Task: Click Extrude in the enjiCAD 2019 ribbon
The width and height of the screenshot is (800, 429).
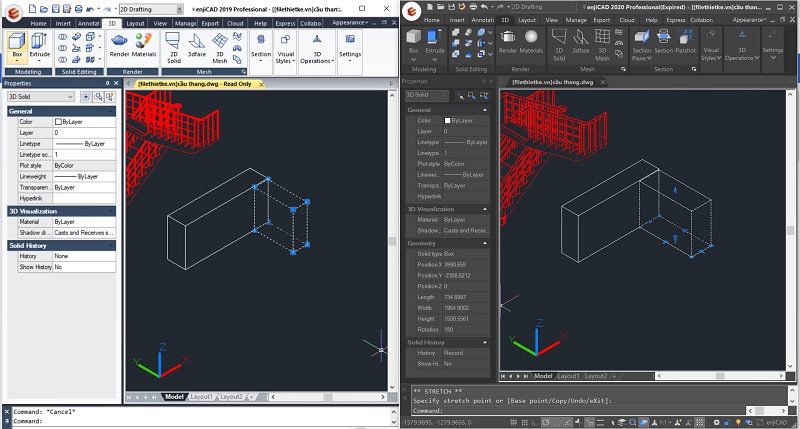Action: click(x=39, y=47)
